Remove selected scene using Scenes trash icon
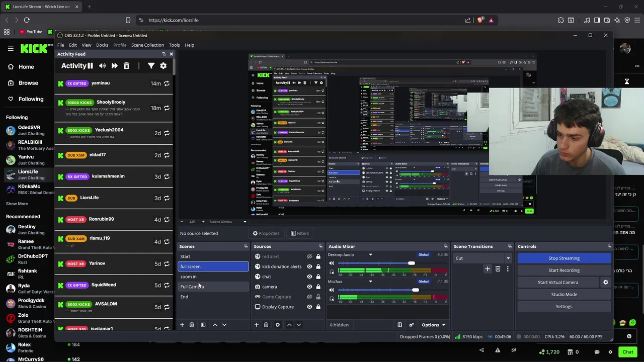This screenshot has height=362, width=644. click(x=192, y=325)
